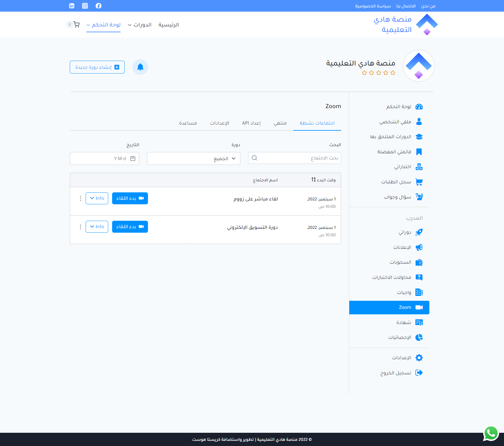Click إنشاء دورة جديدة button

(x=97, y=67)
